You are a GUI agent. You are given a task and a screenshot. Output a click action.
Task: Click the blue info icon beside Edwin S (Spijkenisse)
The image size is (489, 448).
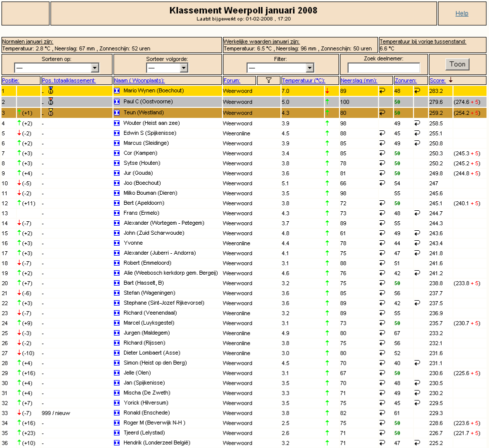pyautogui.click(x=116, y=133)
